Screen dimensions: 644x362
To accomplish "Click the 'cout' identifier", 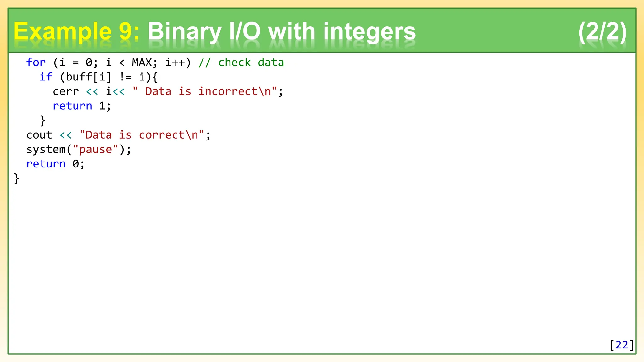I will pyautogui.click(x=39, y=135).
